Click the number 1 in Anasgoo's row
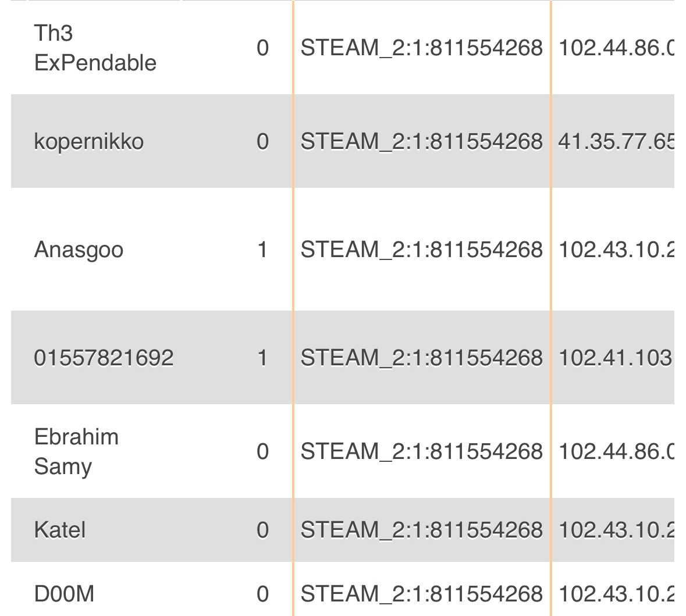Image resolution: width=686 pixels, height=616 pixels. pos(262,250)
